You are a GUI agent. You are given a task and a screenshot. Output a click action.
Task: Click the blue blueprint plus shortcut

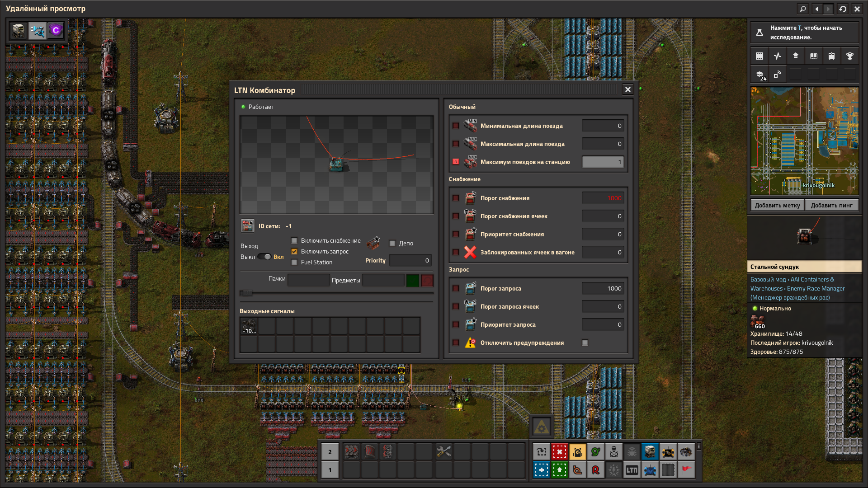point(542,470)
